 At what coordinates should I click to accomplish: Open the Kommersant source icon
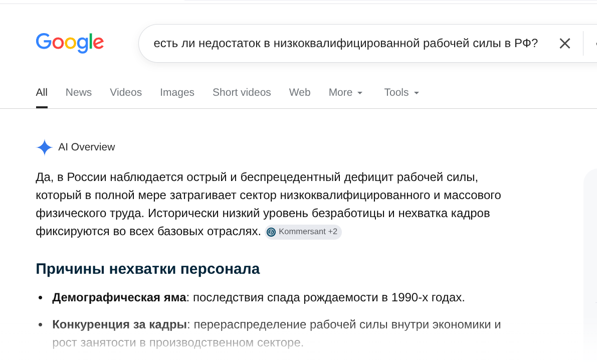pyautogui.click(x=271, y=232)
